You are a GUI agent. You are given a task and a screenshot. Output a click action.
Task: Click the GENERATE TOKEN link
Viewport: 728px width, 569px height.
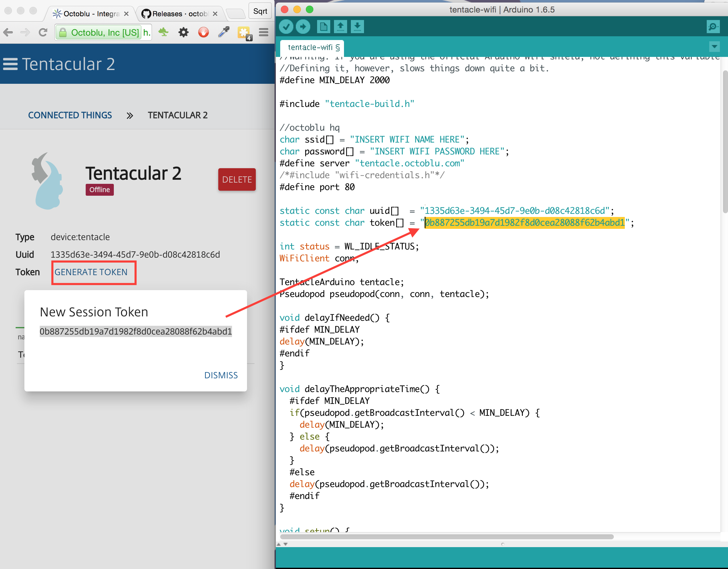pyautogui.click(x=91, y=272)
